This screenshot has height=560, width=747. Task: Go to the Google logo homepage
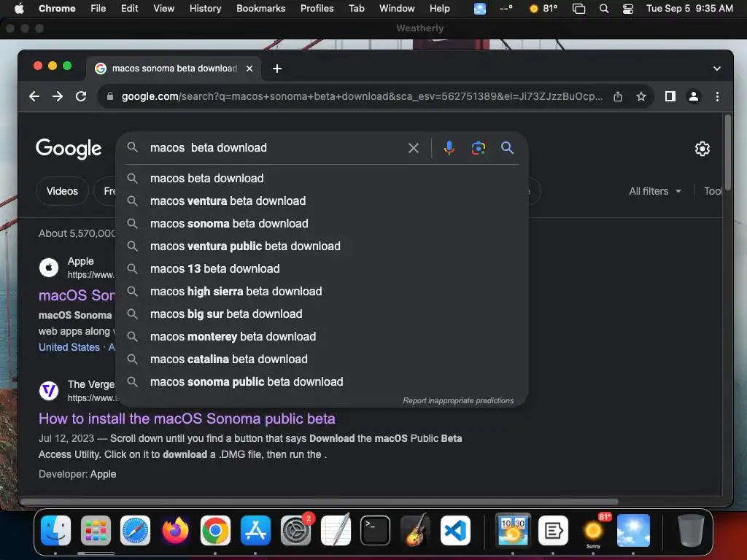pos(69,149)
